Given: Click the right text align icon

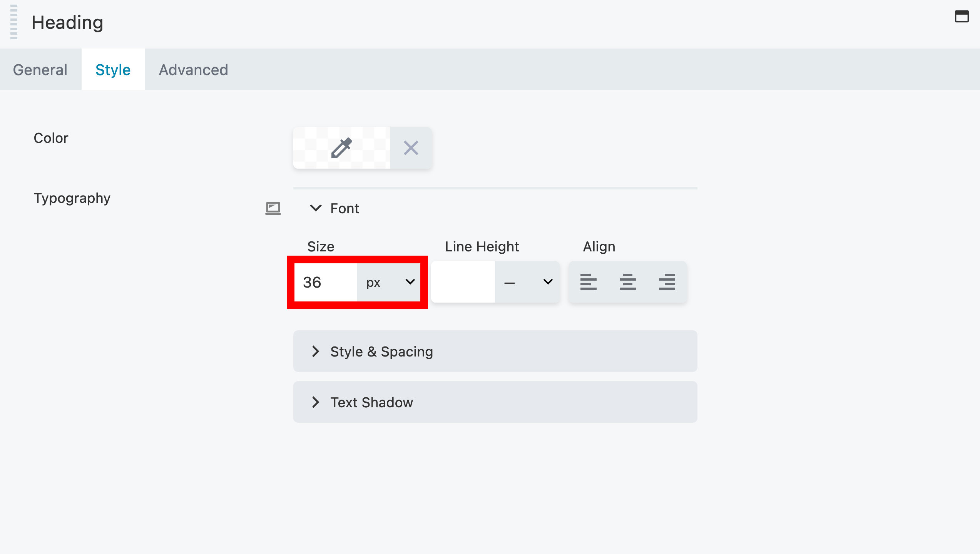Looking at the screenshot, I should pyautogui.click(x=668, y=282).
